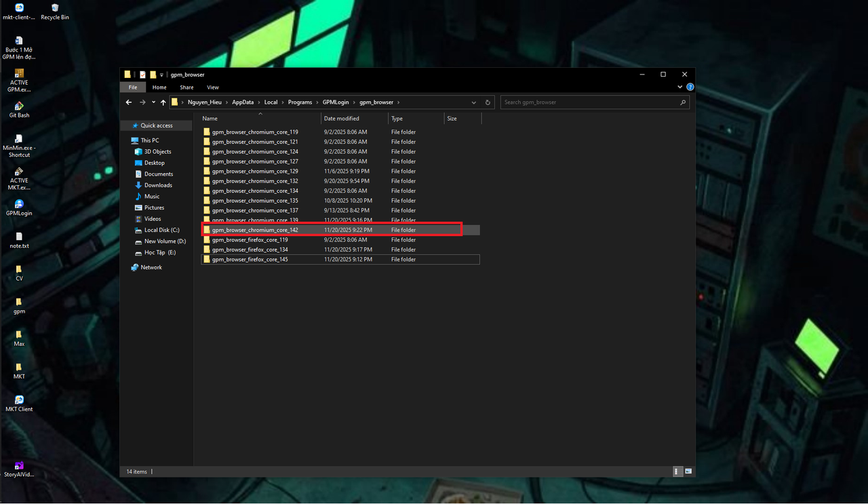Image resolution: width=868 pixels, height=504 pixels.
Task: Open the mkt-client desktop shortcut
Action: (x=19, y=12)
